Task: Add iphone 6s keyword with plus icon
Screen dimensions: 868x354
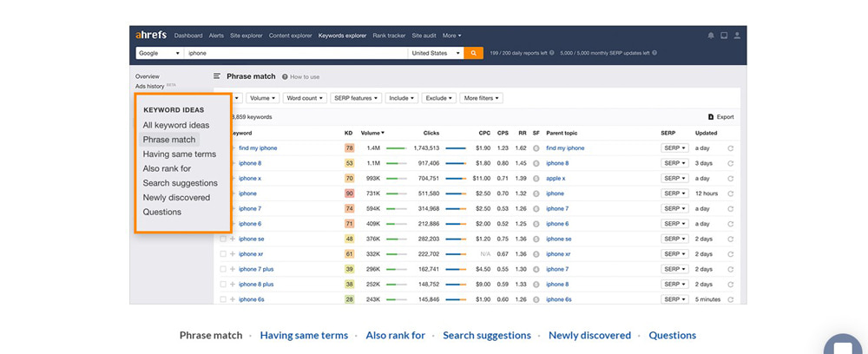Action: 233,299
